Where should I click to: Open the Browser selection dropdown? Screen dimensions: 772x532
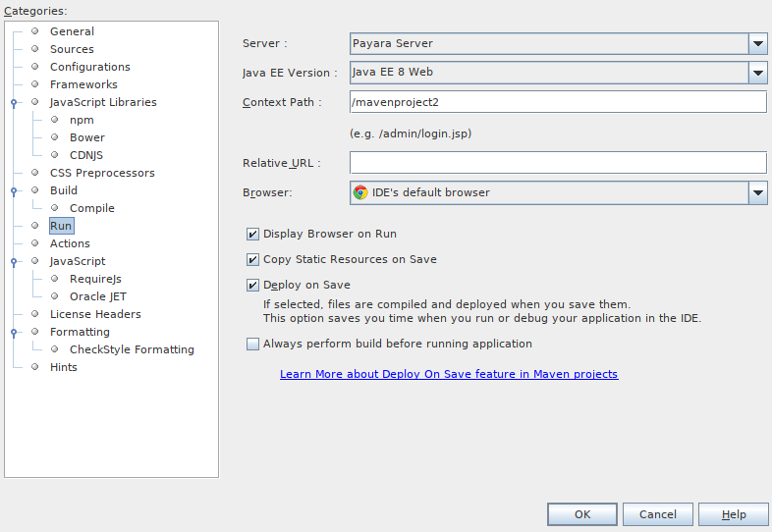(x=757, y=192)
